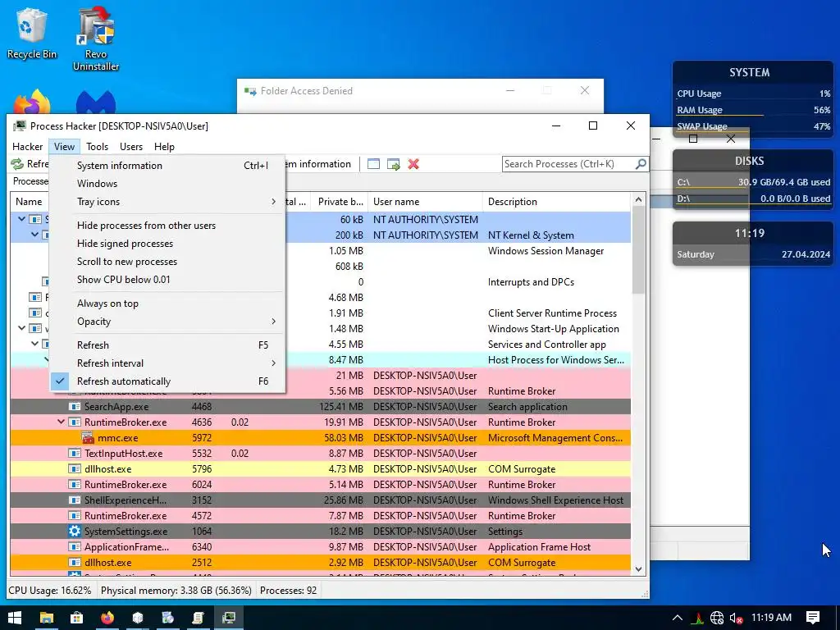Click CPU Usage 16.62% in status bar
The height and width of the screenshot is (630, 840).
[x=50, y=591]
